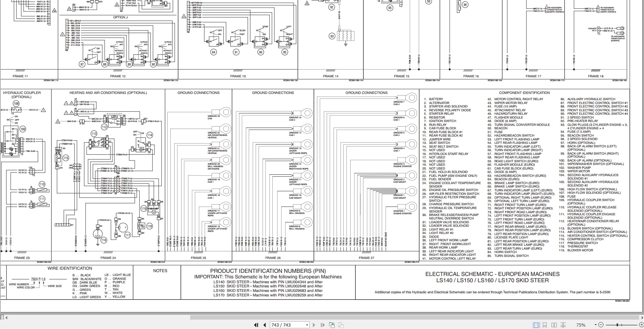This screenshot has height=329, width=644.
Task: Click the FRAME 26 label
Action: tap(273, 258)
